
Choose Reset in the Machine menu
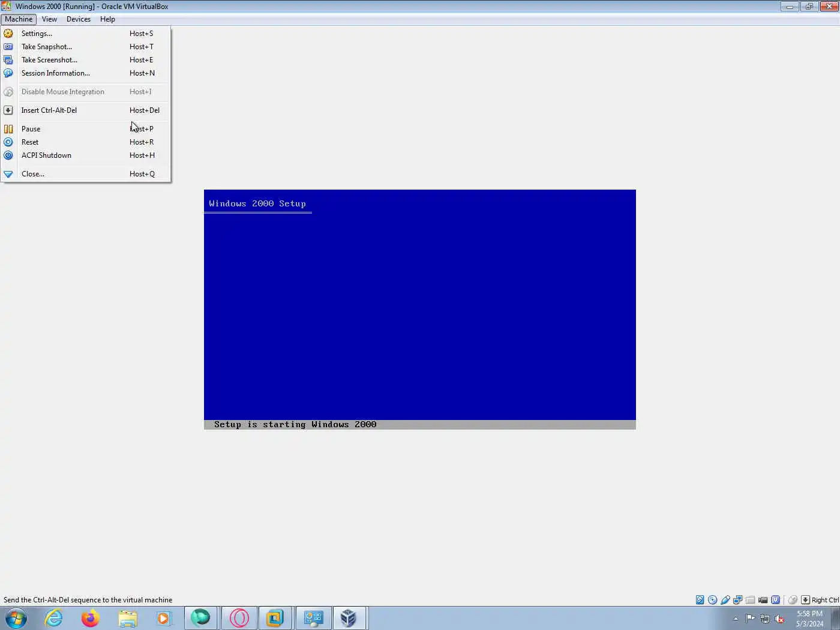86,142
